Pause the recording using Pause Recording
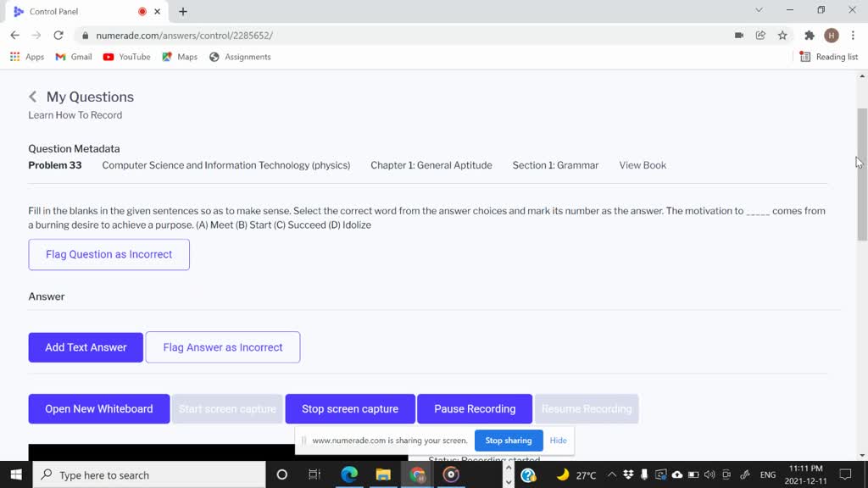The width and height of the screenshot is (868, 488). click(x=475, y=408)
